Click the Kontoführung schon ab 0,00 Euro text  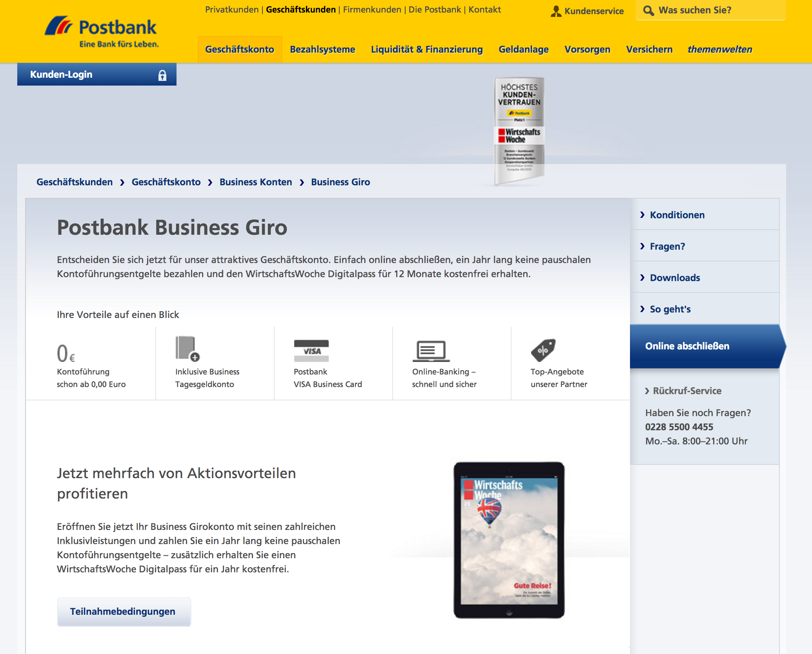pyautogui.click(x=91, y=378)
